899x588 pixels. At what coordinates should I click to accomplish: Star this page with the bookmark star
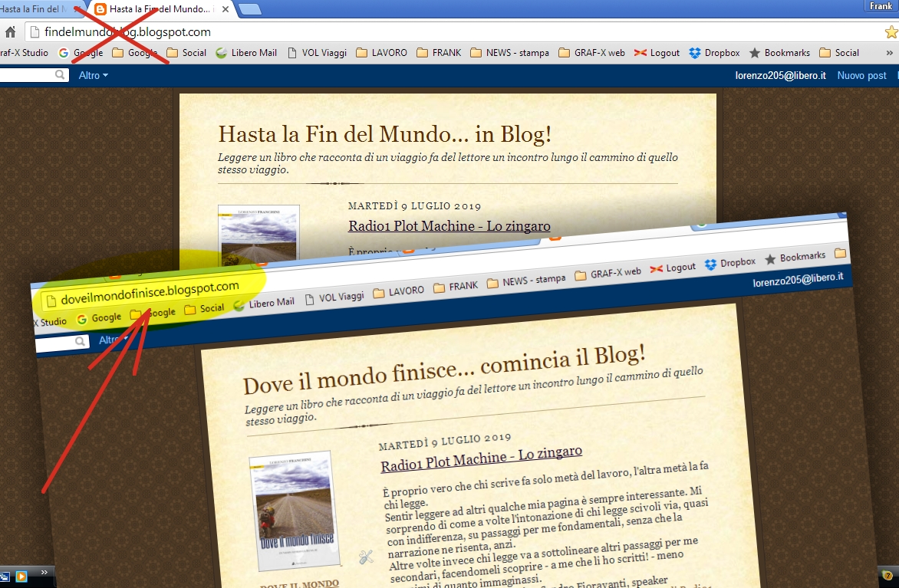point(891,32)
